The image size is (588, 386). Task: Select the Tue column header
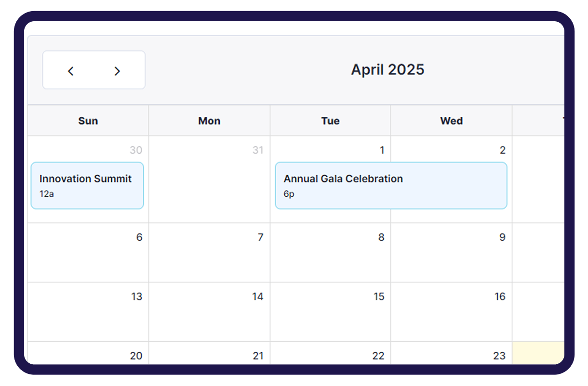pyautogui.click(x=330, y=121)
